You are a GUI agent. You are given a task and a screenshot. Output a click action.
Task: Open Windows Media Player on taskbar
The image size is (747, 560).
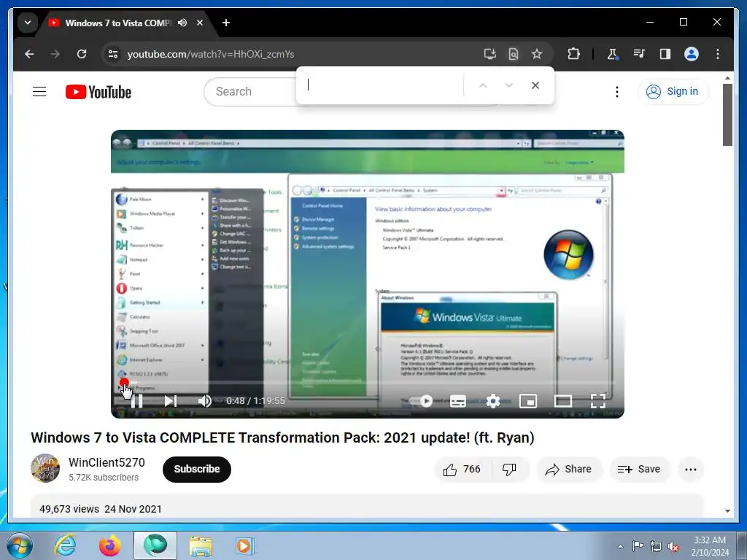coord(245,545)
